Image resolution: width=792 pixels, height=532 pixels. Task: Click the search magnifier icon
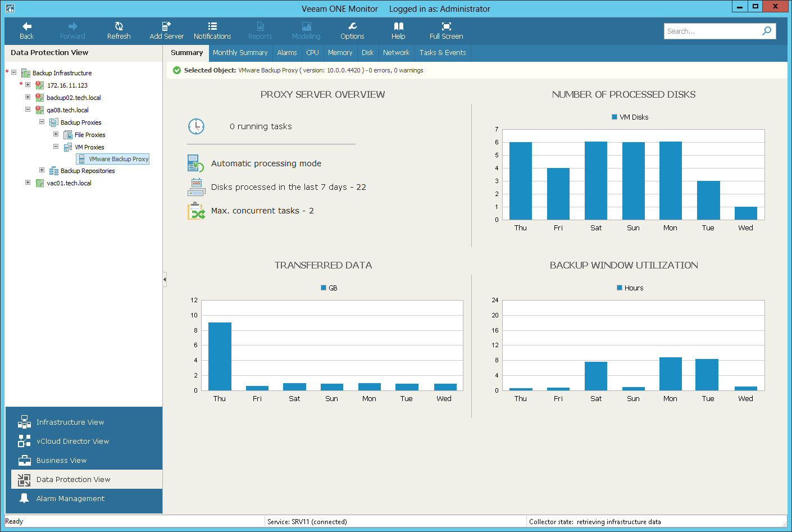(x=767, y=31)
